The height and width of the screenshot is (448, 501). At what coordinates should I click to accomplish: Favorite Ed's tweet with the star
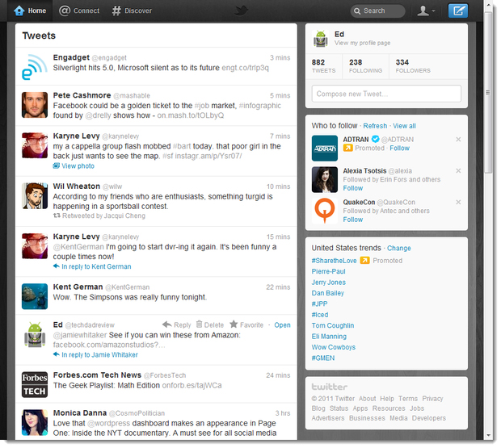[x=246, y=324]
